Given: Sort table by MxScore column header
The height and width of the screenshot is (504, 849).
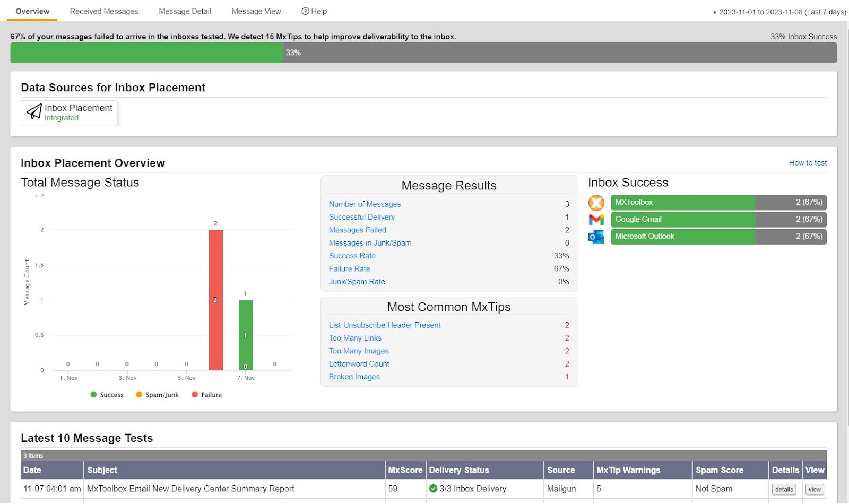Looking at the screenshot, I should tap(405, 470).
